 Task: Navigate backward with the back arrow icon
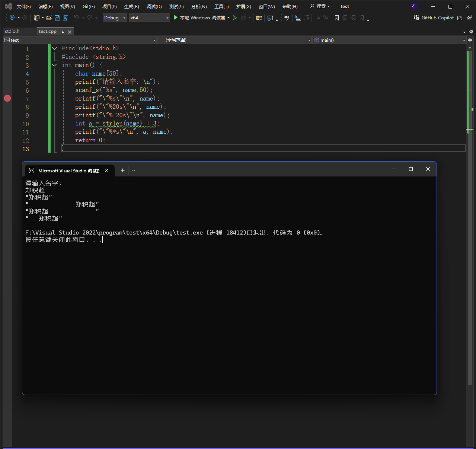point(12,17)
